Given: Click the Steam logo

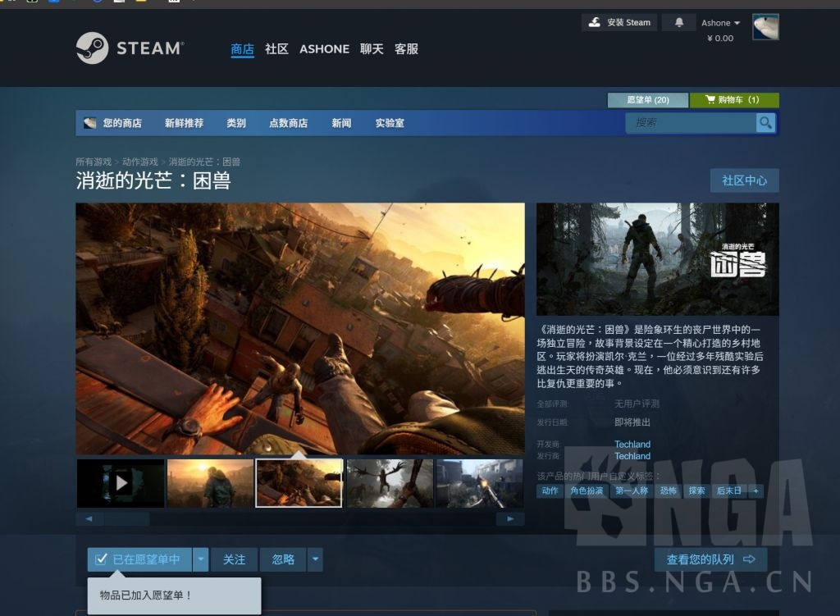Looking at the screenshot, I should (130, 48).
